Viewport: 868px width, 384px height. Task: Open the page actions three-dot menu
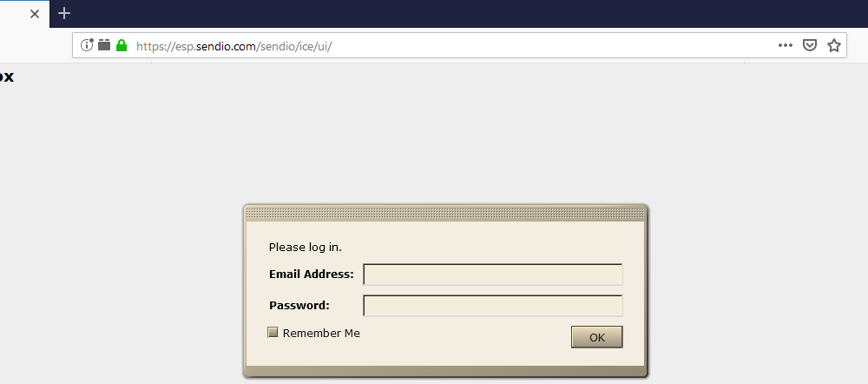pos(785,45)
